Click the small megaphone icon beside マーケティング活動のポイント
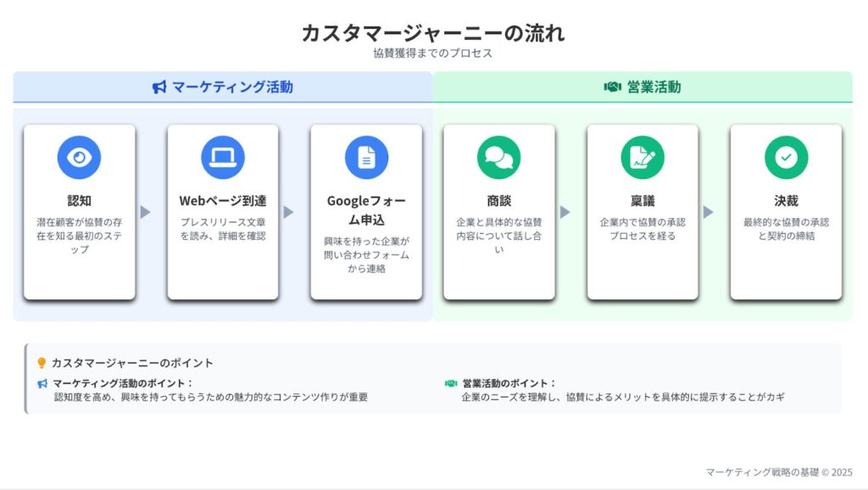The image size is (868, 490). [42, 383]
